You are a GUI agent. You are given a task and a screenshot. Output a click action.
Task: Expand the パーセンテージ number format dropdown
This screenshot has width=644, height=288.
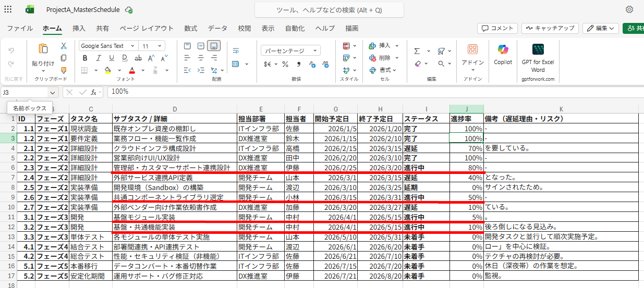(x=290, y=51)
